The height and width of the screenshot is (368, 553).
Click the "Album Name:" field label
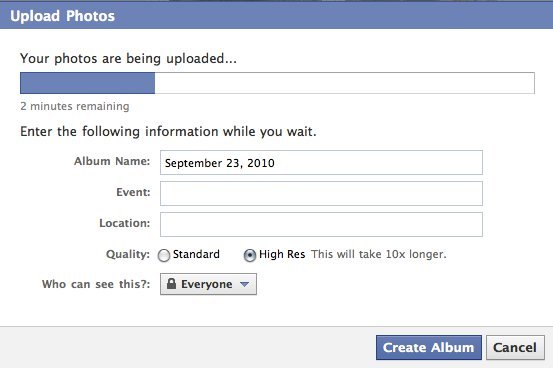pyautogui.click(x=112, y=161)
